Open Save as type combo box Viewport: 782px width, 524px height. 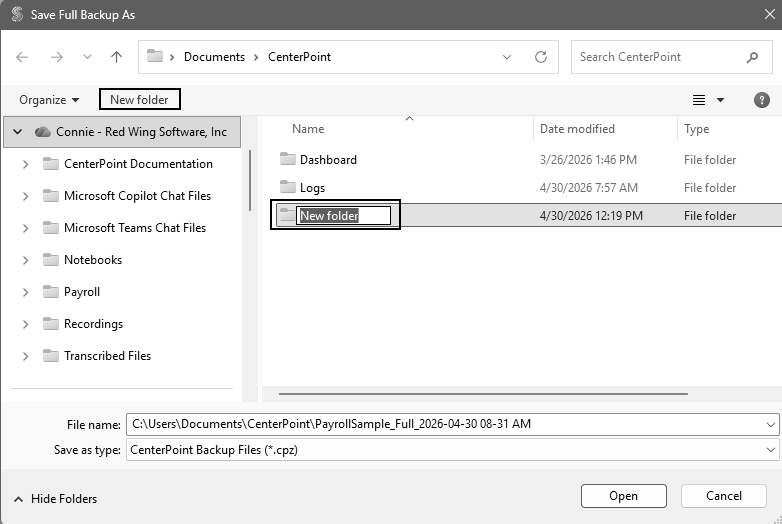[452, 450]
